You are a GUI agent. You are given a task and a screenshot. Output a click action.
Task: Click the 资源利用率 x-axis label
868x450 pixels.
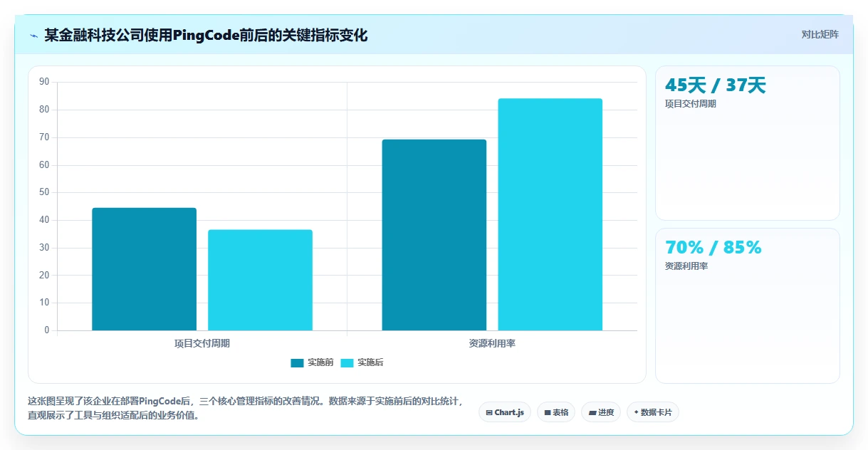[492, 343]
